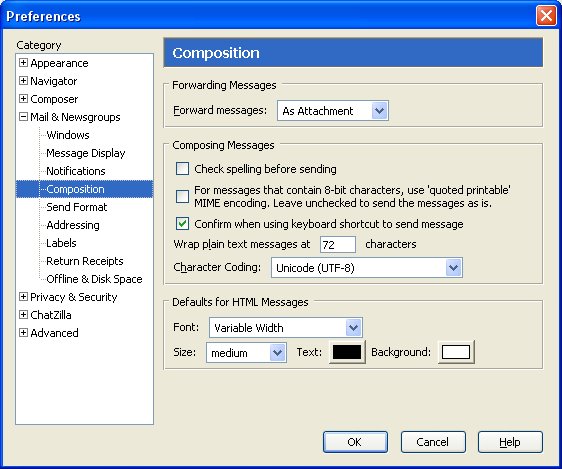Click the Cancel button
Screen dimensions: 562x469
(433, 442)
